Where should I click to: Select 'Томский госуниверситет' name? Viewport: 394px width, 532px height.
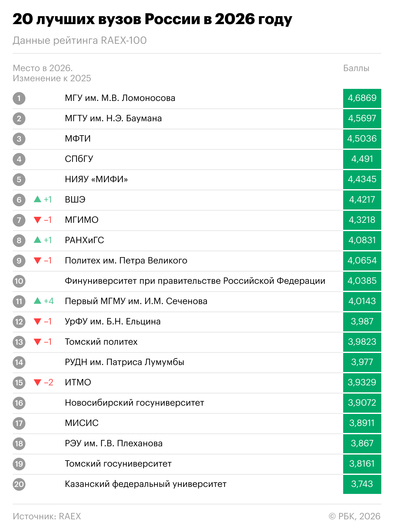pos(118,464)
